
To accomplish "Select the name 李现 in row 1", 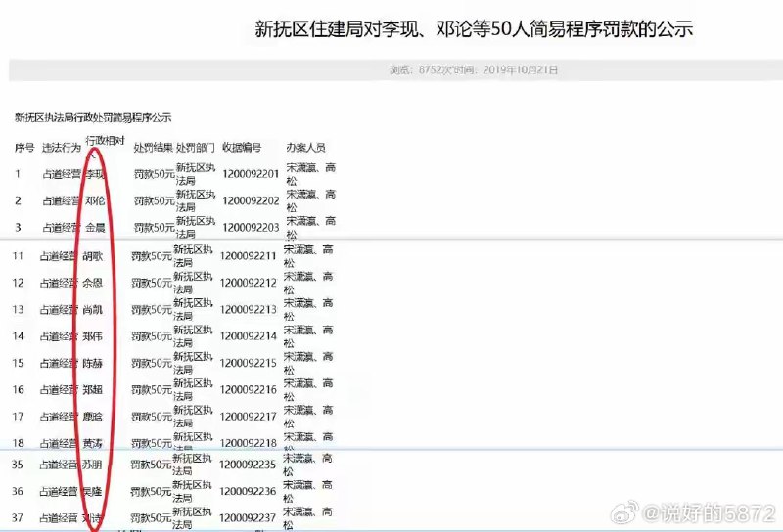I will pos(95,174).
